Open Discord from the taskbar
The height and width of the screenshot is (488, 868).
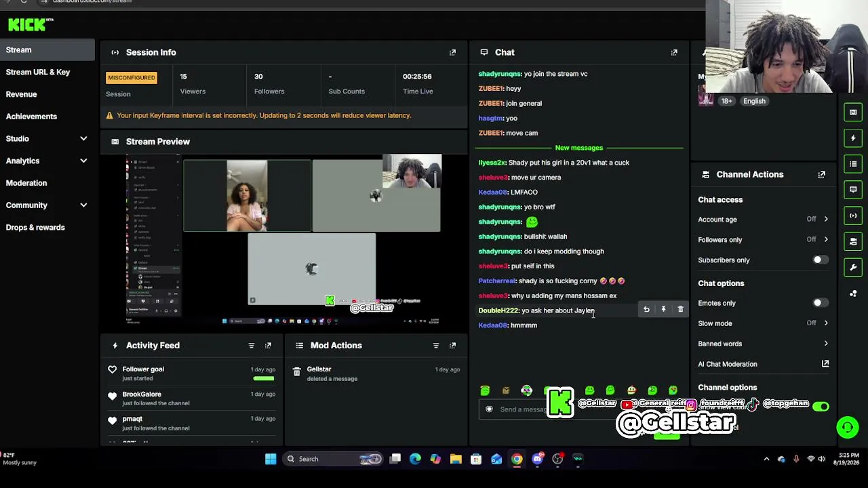tap(537, 459)
